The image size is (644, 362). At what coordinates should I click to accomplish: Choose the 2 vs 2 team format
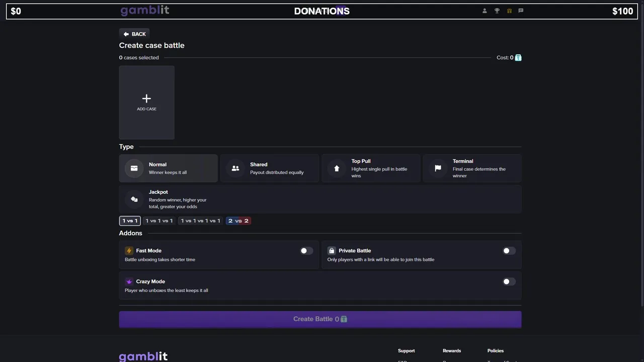point(238,221)
